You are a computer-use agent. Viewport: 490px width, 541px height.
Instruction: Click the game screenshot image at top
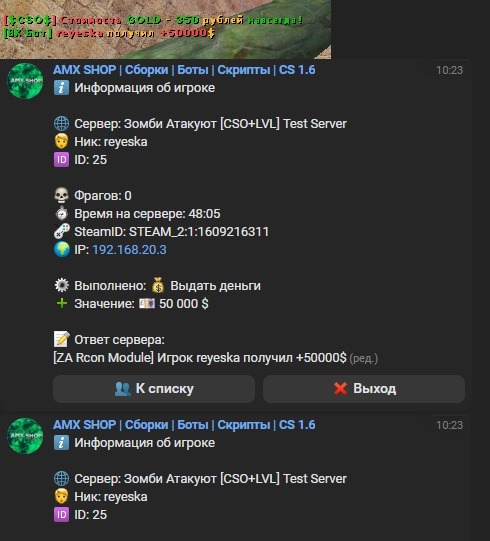tap(166, 29)
